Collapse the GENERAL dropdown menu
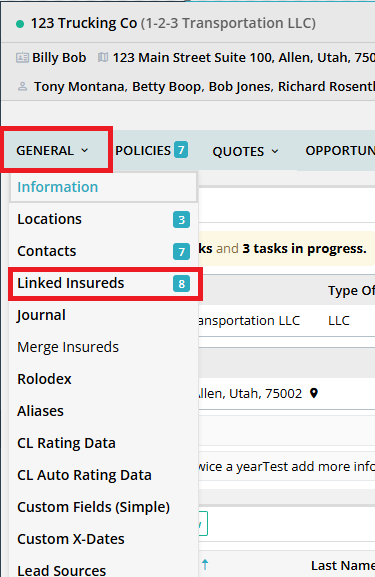The image size is (375, 577). 53,151
